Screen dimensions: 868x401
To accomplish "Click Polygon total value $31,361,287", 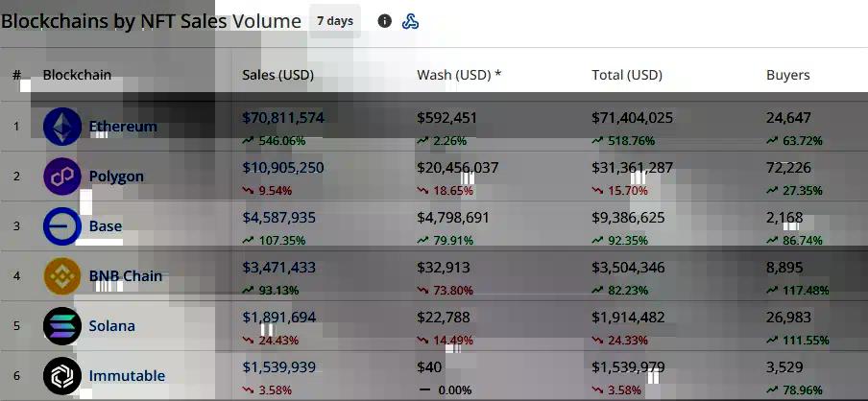I will (x=632, y=168).
